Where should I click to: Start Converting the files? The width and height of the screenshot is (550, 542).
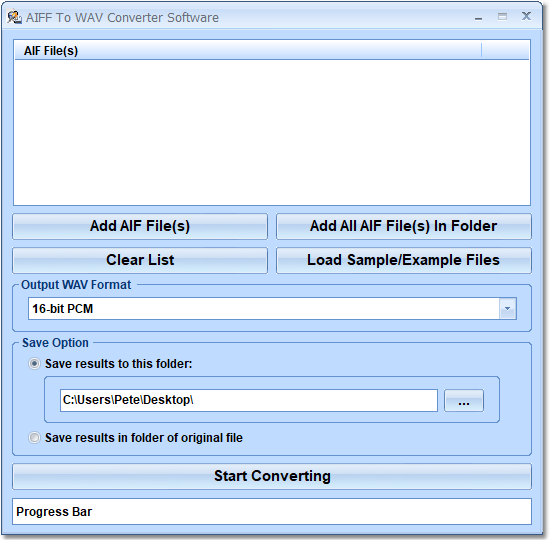click(272, 476)
